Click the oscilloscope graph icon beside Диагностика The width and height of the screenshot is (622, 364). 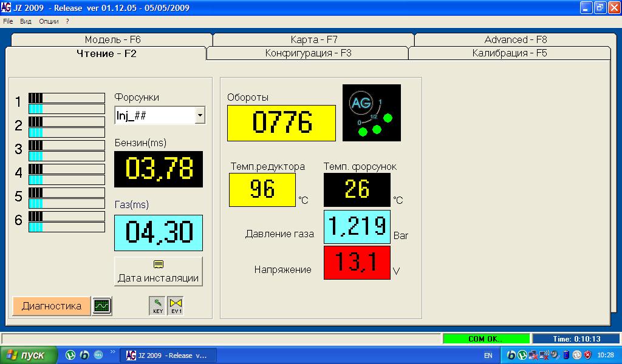coord(101,306)
